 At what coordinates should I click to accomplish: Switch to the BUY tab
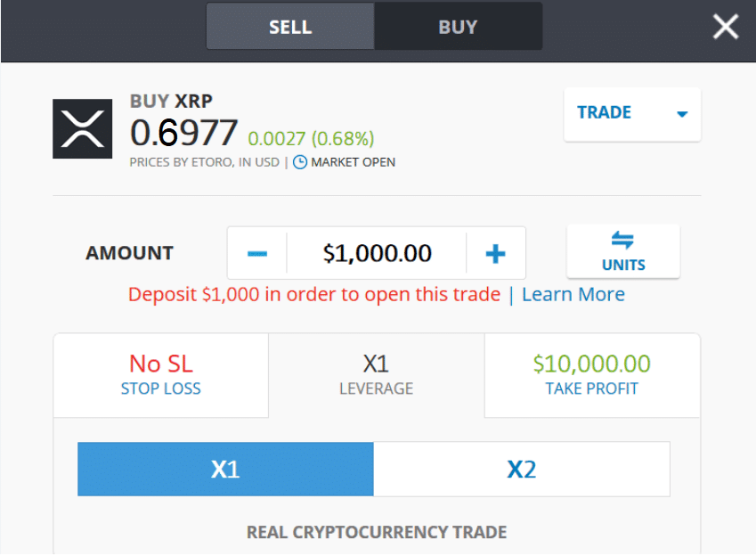[x=458, y=27]
